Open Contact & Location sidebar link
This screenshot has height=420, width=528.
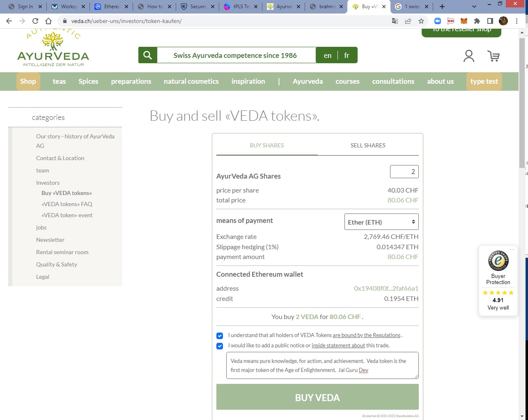point(60,158)
